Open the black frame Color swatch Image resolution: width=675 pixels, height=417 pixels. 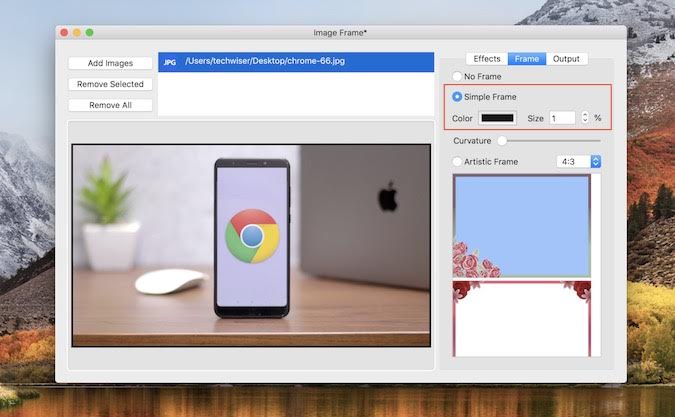[497, 118]
